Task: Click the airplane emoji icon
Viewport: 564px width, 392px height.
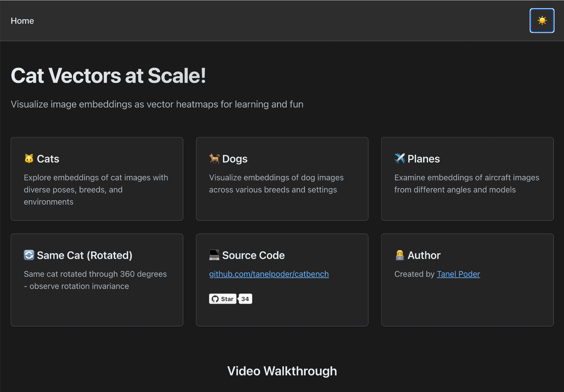Action: click(400, 159)
